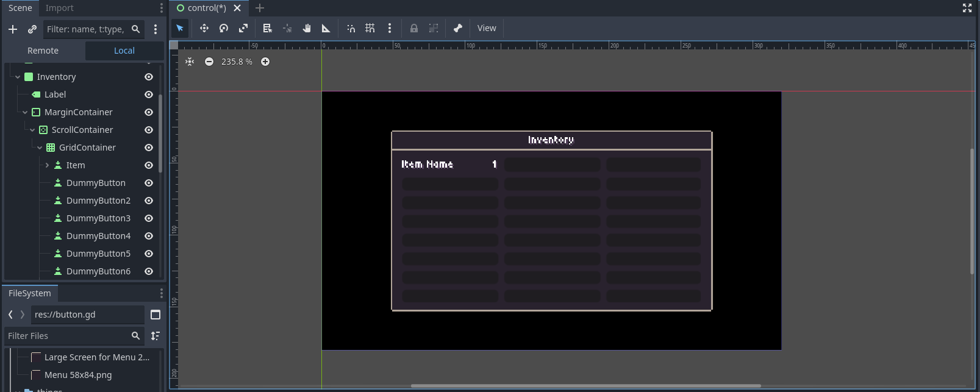
Task: Toggle grid snapping in toolbar
Action: click(x=370, y=28)
